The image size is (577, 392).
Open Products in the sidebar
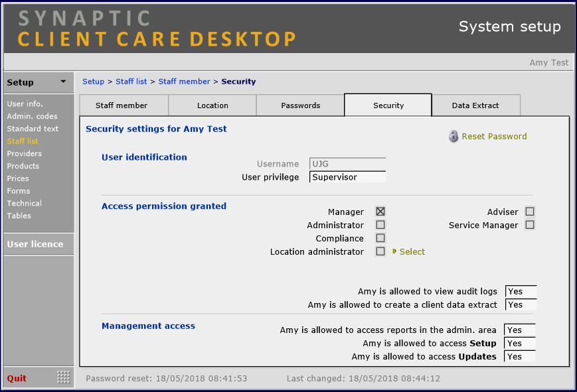pyautogui.click(x=23, y=166)
